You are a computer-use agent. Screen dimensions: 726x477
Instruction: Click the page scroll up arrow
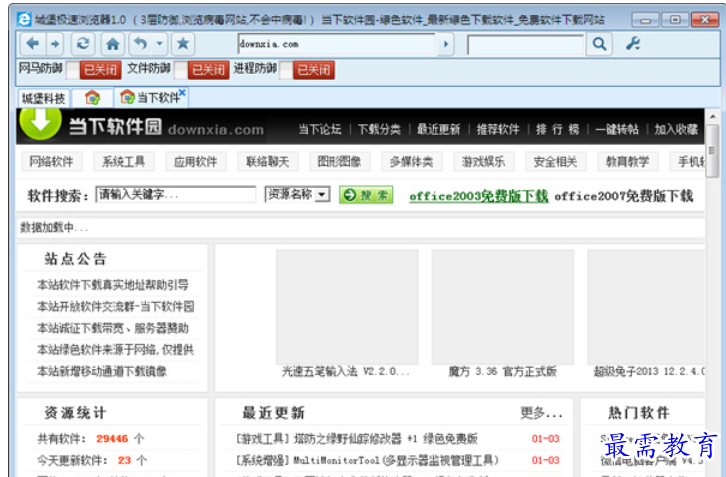coord(713,117)
